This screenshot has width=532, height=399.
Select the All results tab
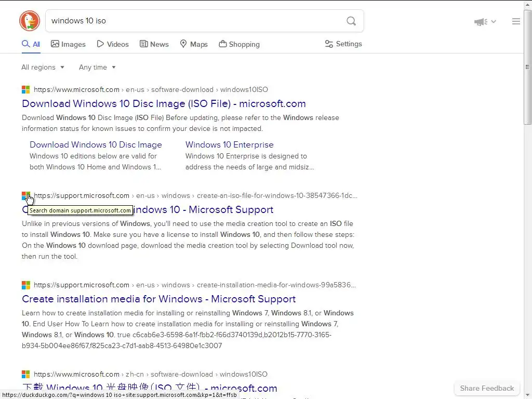tap(31, 44)
